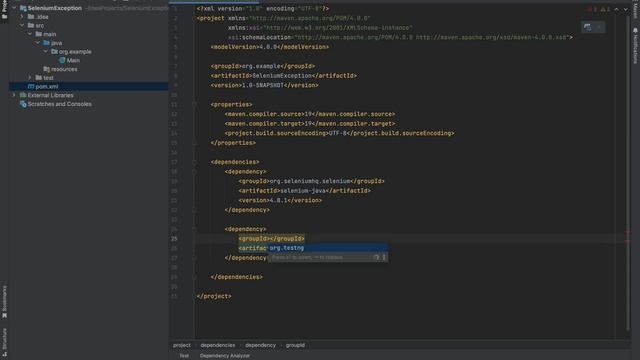Place cursor in empty groupId tag
This screenshot has width=640, height=360.
click(x=270, y=238)
